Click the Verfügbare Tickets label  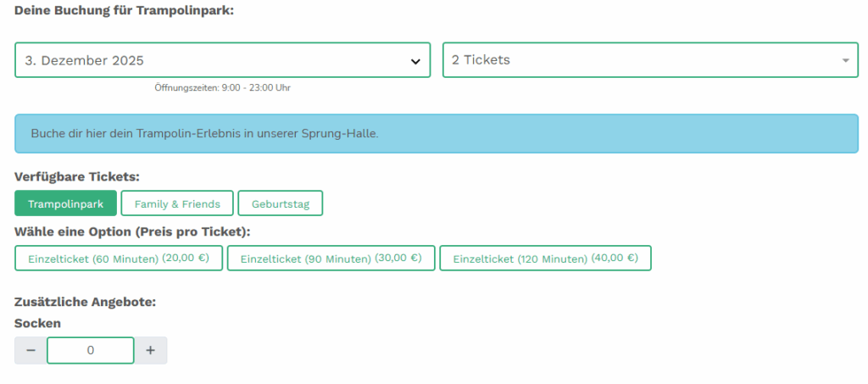77,176
